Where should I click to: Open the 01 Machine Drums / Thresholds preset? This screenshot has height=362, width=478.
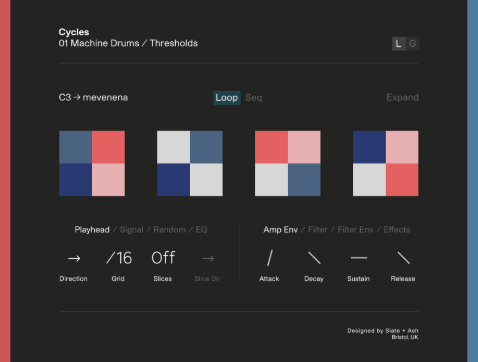pyautogui.click(x=128, y=43)
